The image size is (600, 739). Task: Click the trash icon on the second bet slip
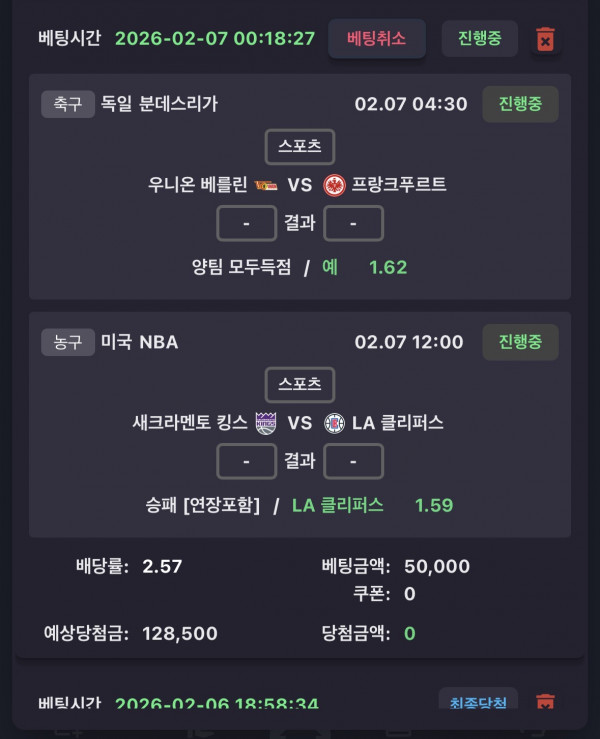[545, 702]
